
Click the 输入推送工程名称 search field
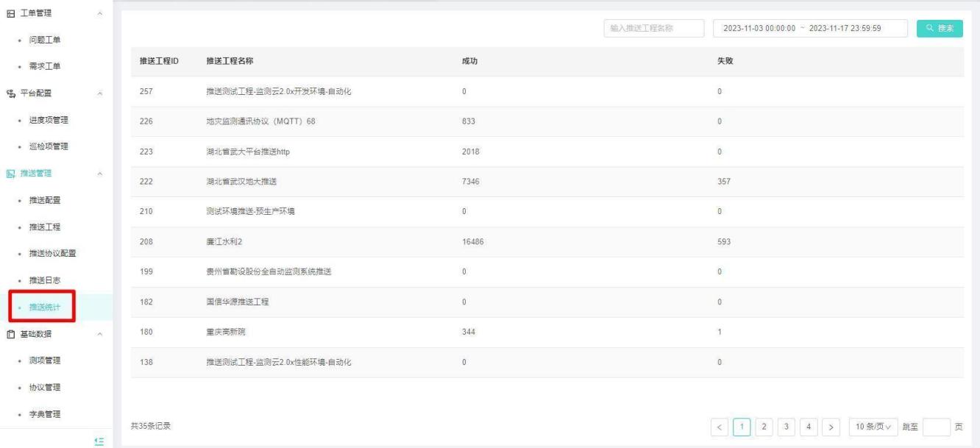652,28
